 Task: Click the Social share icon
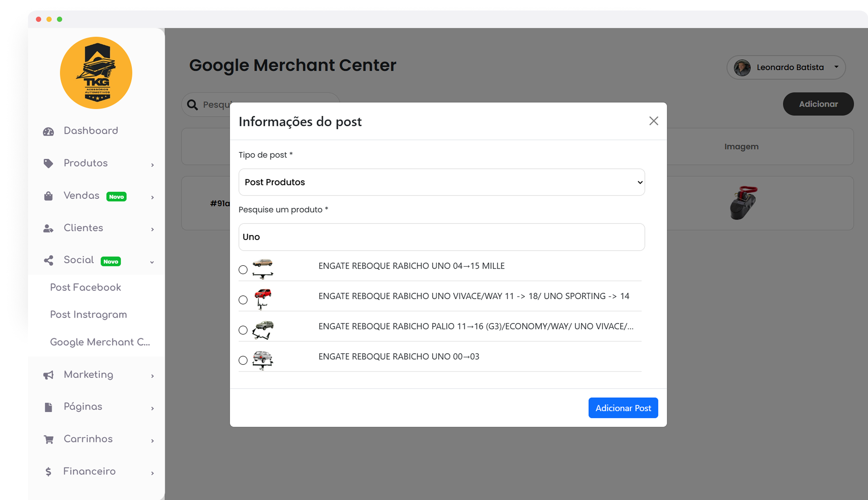pos(48,260)
